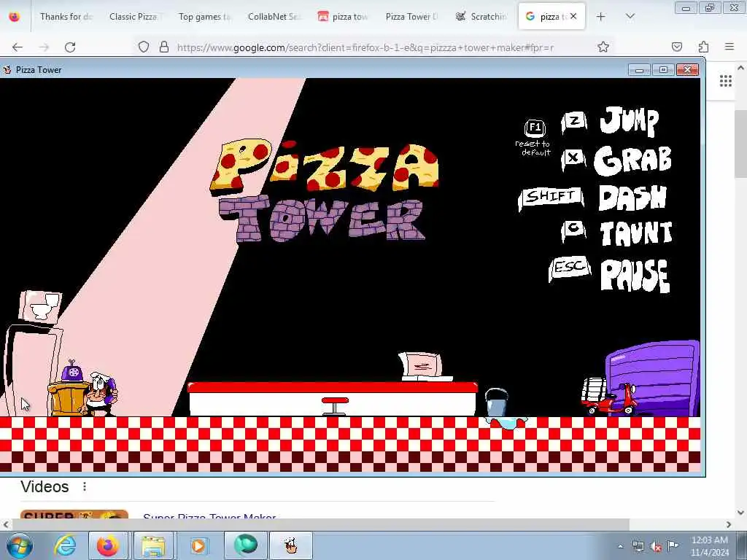Click the DASH control label
This screenshot has height=560, width=747.
[632, 197]
